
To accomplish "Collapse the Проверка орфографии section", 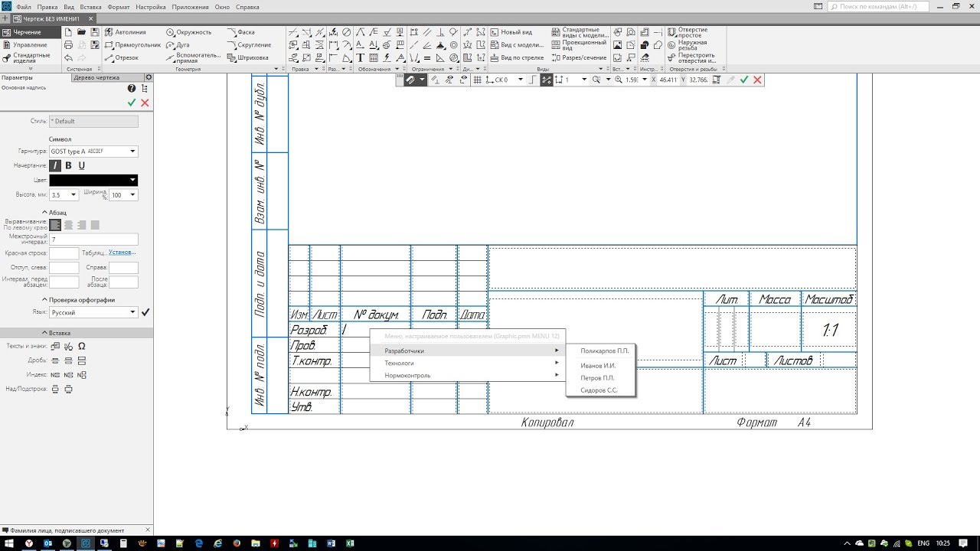I will pyautogui.click(x=77, y=300).
